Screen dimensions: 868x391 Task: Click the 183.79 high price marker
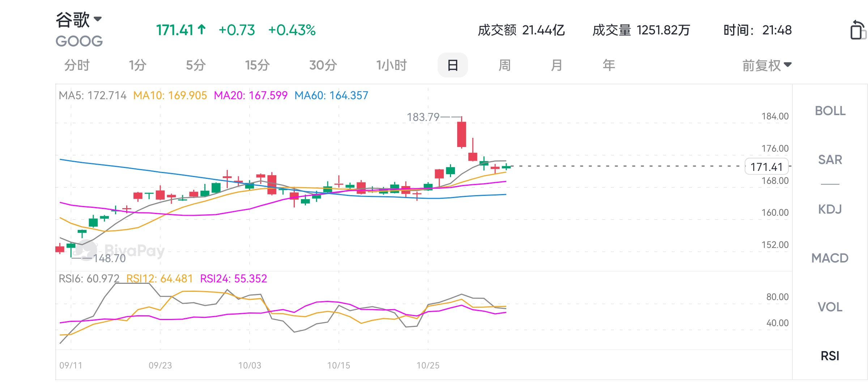point(423,117)
